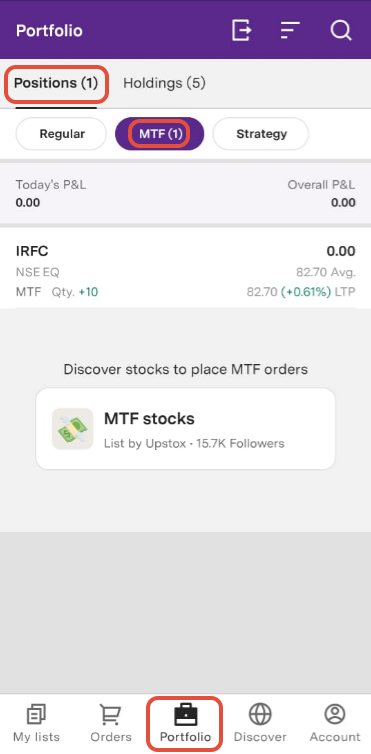
Task: Go to Orders cart icon
Action: (x=111, y=715)
